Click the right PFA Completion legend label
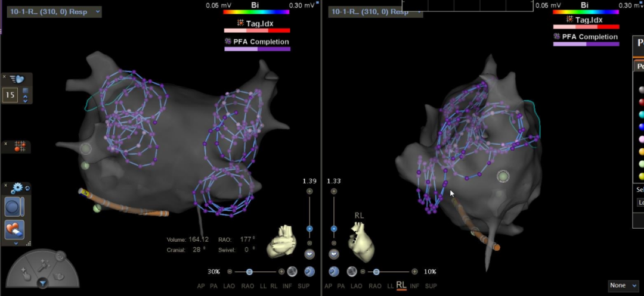644x296 pixels. (589, 37)
